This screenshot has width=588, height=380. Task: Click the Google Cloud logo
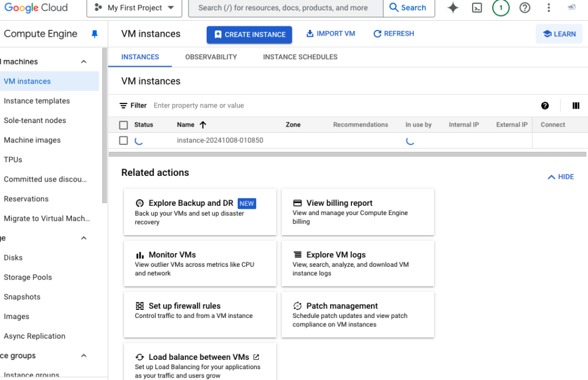coord(36,7)
